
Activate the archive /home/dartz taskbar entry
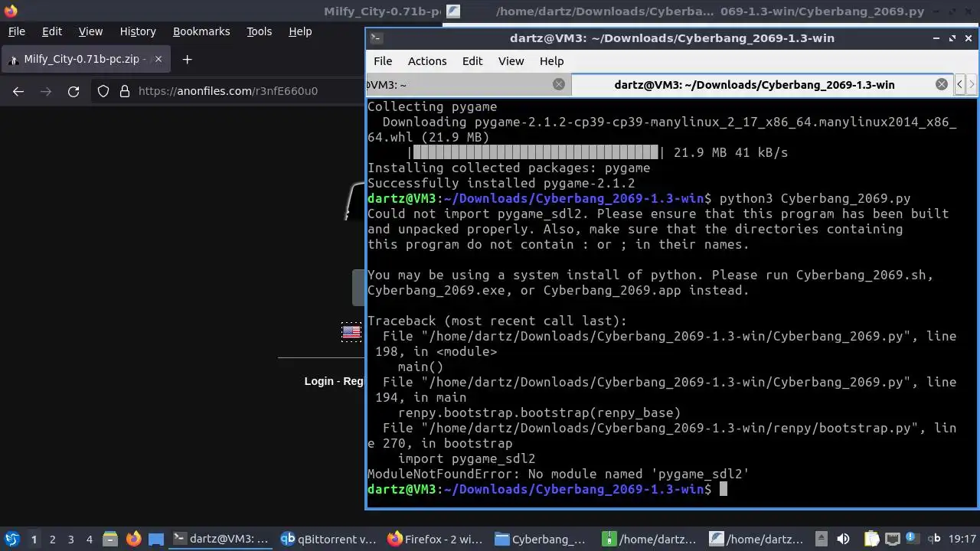click(x=649, y=539)
